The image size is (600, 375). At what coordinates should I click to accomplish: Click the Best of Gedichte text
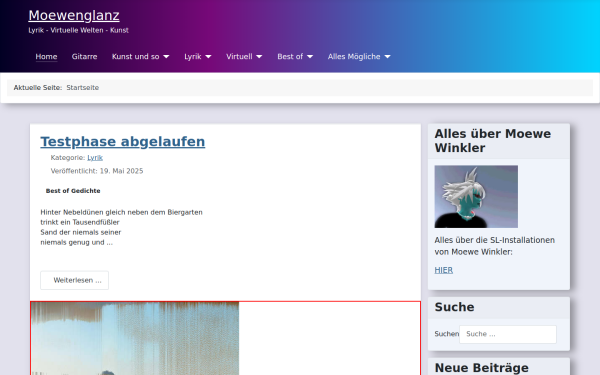[73, 191]
